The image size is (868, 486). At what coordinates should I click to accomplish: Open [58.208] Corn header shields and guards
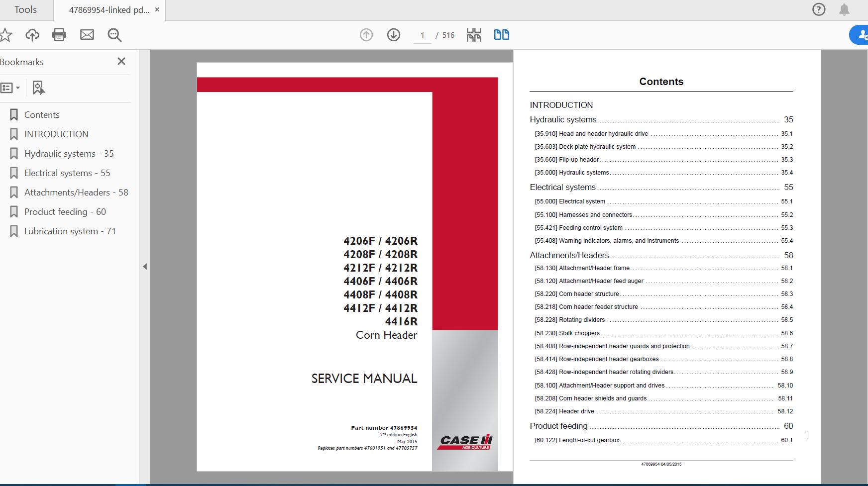(x=664, y=398)
